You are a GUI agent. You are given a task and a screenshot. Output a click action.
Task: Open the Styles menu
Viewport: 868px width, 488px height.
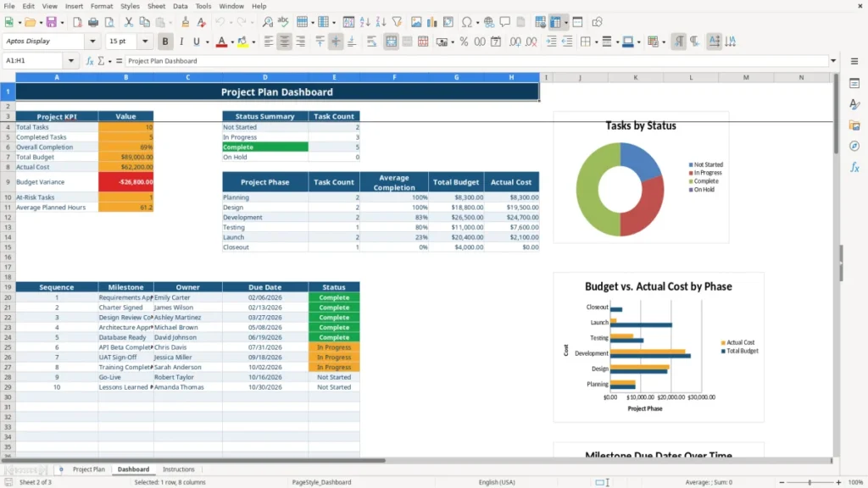point(130,6)
